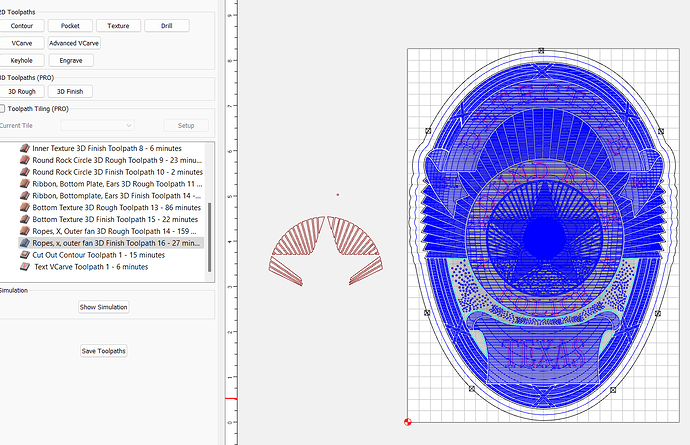Click the Text VCarve Toolpath 1 icon
Image resolution: width=690 pixels, height=445 pixels.
(25, 267)
